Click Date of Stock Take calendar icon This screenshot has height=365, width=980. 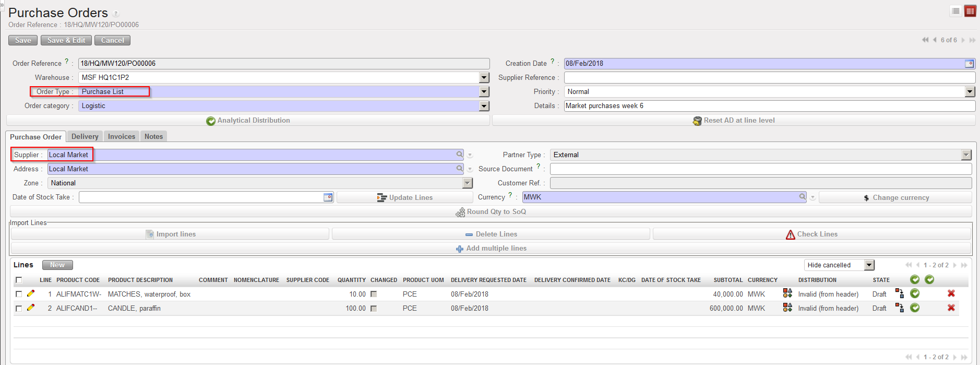pos(328,197)
